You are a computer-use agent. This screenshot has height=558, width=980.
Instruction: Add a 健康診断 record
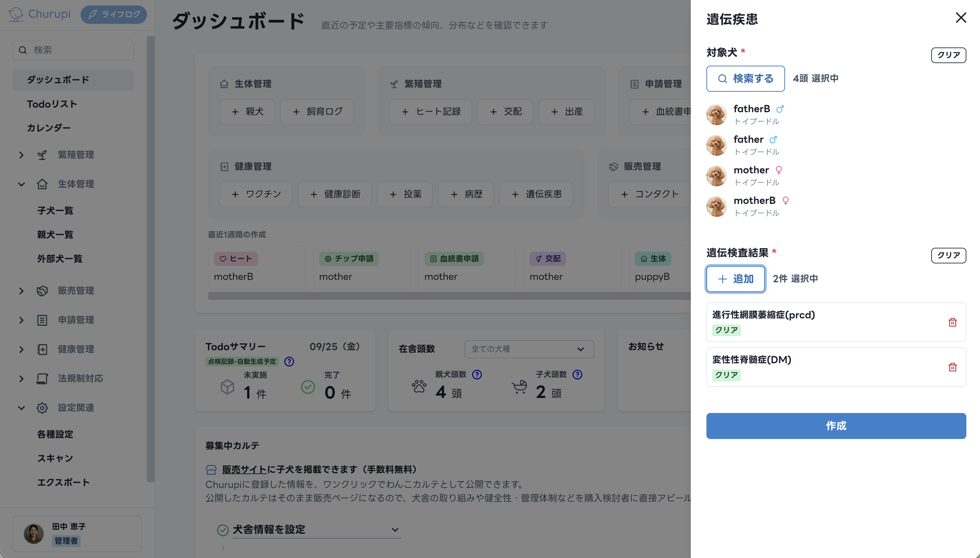334,194
